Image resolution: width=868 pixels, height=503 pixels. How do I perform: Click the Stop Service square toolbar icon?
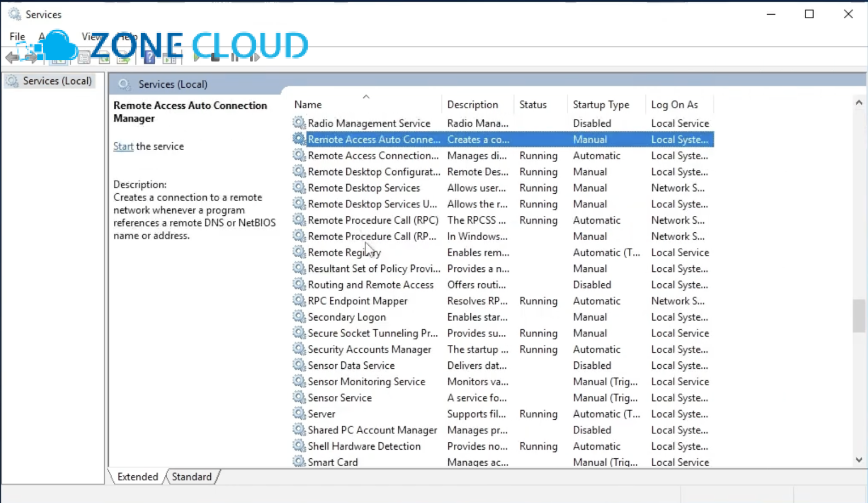pos(215,57)
